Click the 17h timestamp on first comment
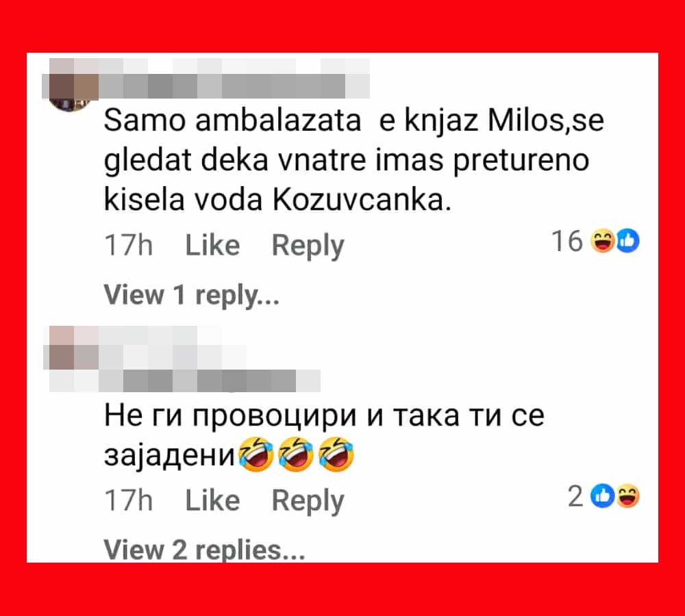The height and width of the screenshot is (616, 685). click(x=129, y=245)
